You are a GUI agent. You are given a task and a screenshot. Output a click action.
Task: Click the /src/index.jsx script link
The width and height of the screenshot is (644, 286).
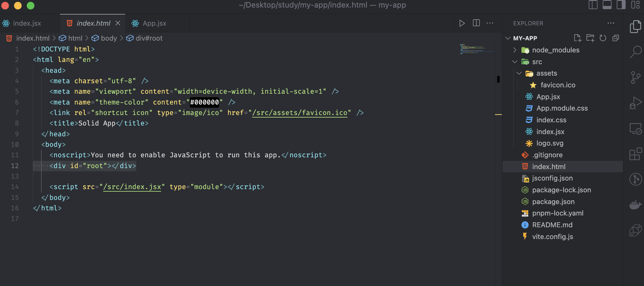click(x=132, y=187)
